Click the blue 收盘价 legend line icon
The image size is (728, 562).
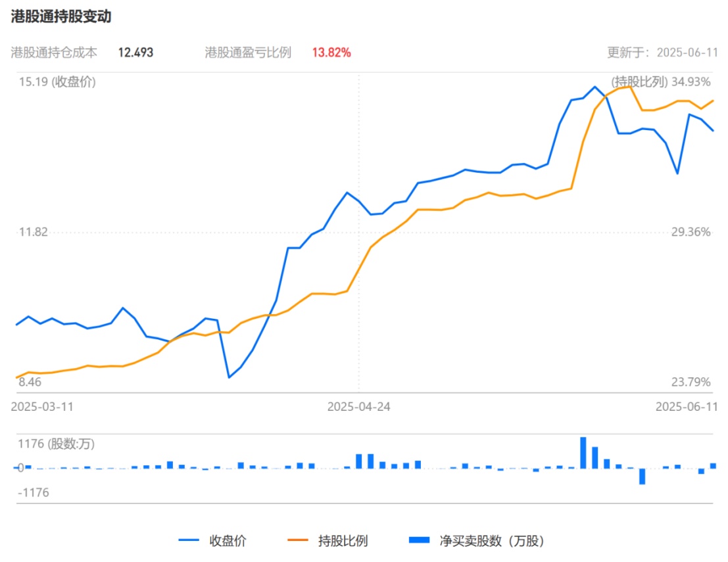(x=189, y=541)
